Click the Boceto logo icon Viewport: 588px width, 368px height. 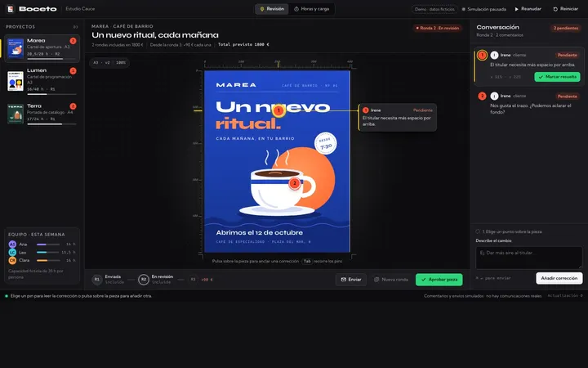point(11,9)
